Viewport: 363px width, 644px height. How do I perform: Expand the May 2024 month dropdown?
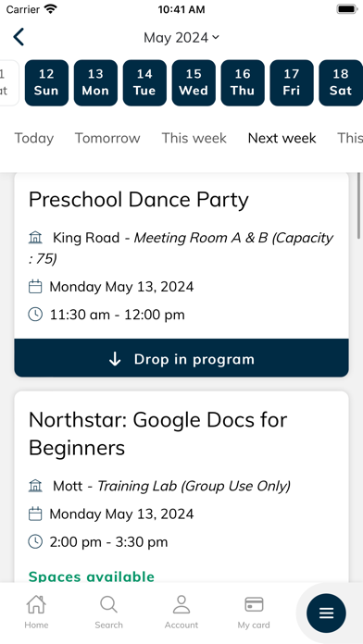point(181,38)
